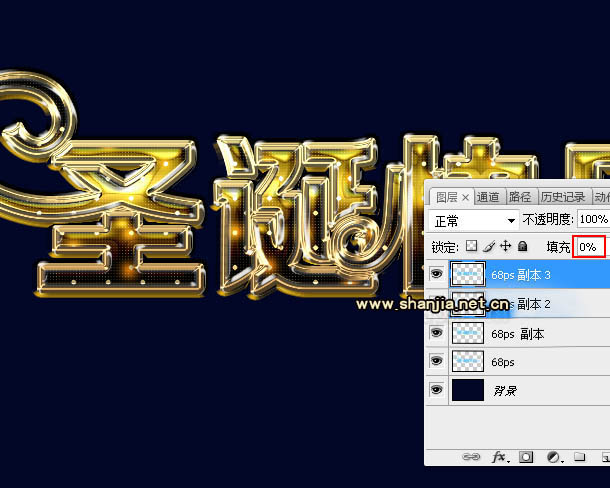The width and height of the screenshot is (610, 488).
Task: Open the 正常 blend mode dropdown
Action: tap(474, 221)
